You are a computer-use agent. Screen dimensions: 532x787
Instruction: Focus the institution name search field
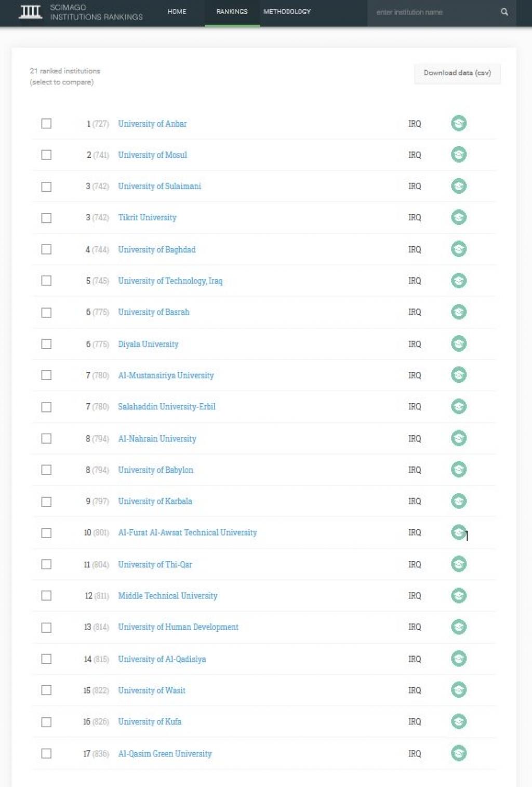(x=431, y=12)
